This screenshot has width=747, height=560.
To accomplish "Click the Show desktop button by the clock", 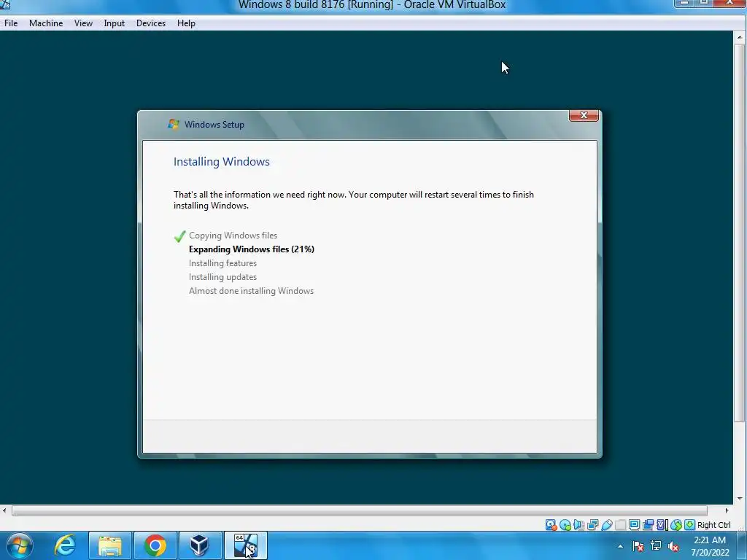I will pyautogui.click(x=743, y=546).
